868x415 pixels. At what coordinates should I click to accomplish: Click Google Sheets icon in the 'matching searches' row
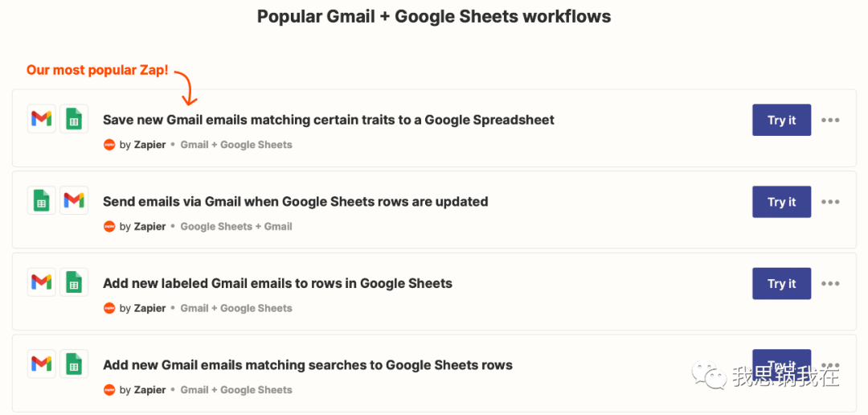coord(74,364)
